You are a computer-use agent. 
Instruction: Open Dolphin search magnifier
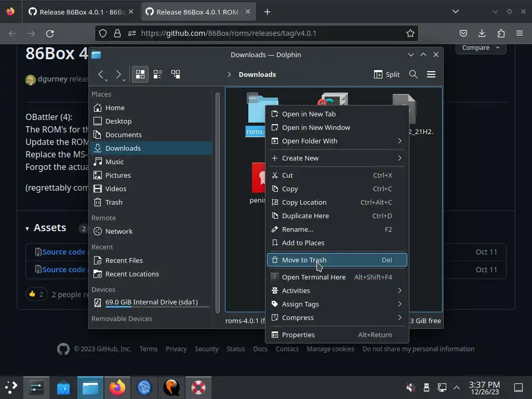413,74
